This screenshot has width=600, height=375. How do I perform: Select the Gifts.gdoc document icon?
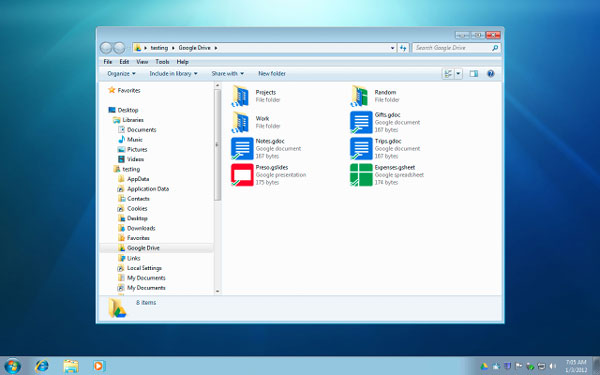361,122
